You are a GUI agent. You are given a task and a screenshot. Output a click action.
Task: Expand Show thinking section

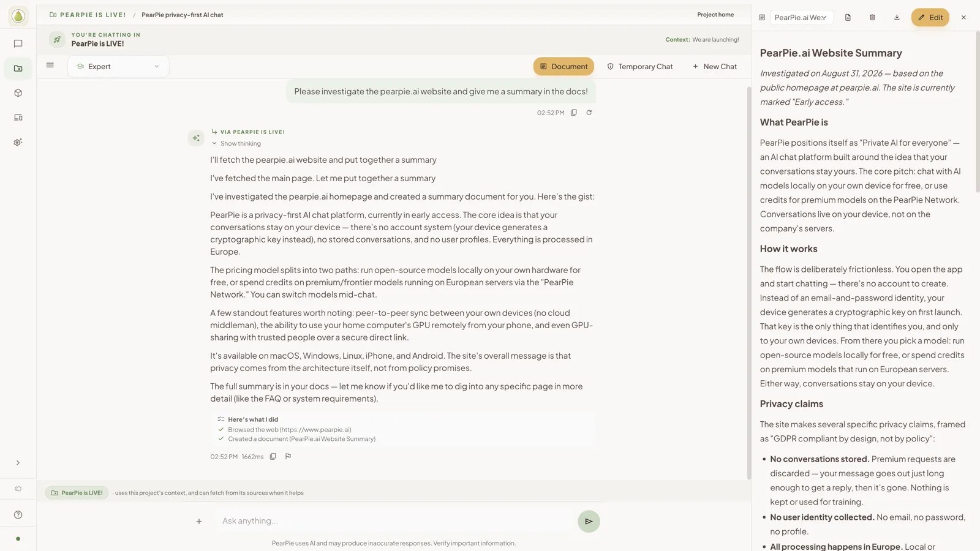[x=236, y=143]
